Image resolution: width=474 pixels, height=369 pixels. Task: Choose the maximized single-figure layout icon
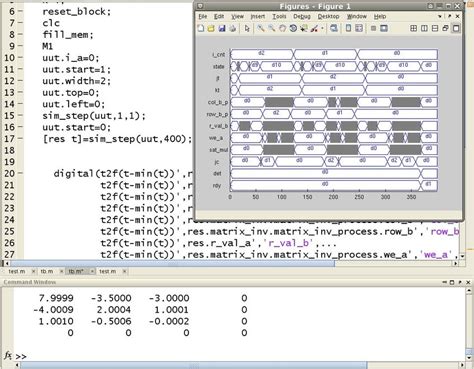(x=456, y=29)
